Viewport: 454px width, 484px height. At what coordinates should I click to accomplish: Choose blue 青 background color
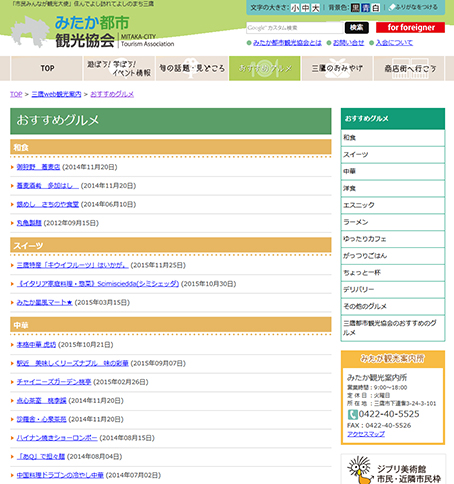point(366,8)
